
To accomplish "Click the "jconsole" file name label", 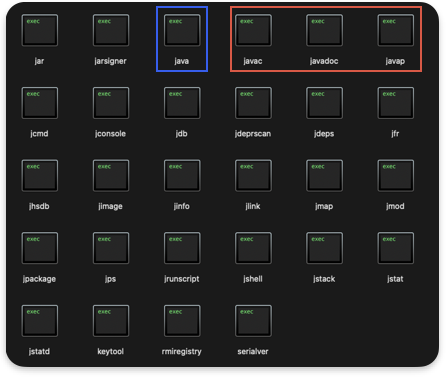I will point(110,134).
